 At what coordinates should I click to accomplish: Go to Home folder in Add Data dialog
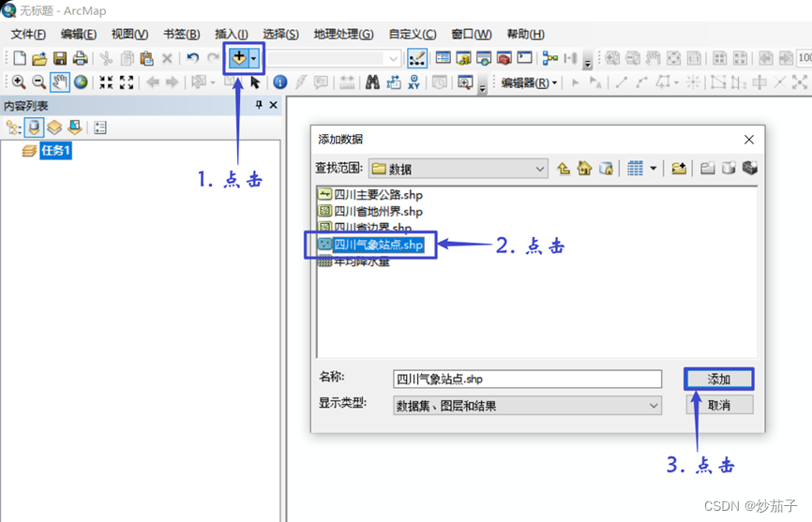585,168
